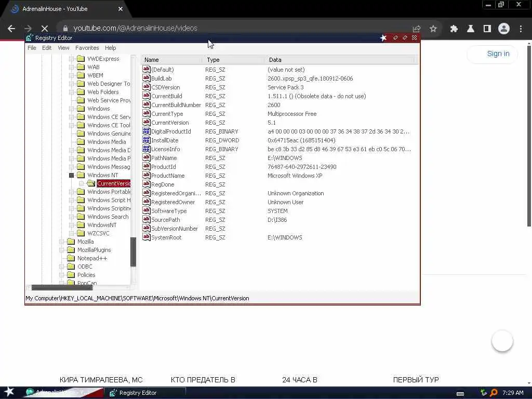Click the CSDVersion string value icon

tap(146, 87)
